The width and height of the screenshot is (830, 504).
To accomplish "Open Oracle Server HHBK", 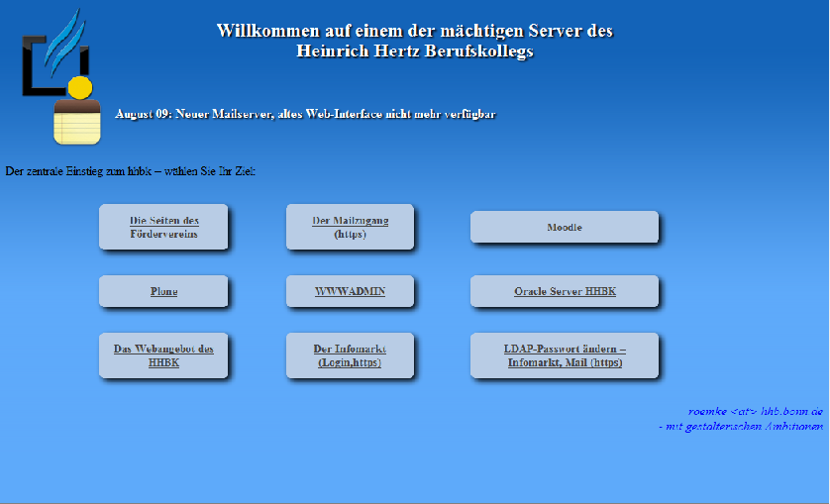I will point(565,291).
